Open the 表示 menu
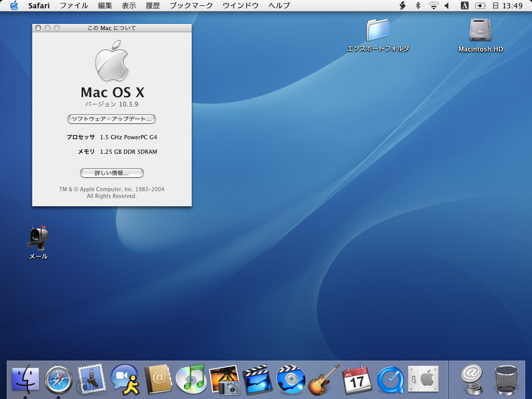 point(129,5)
